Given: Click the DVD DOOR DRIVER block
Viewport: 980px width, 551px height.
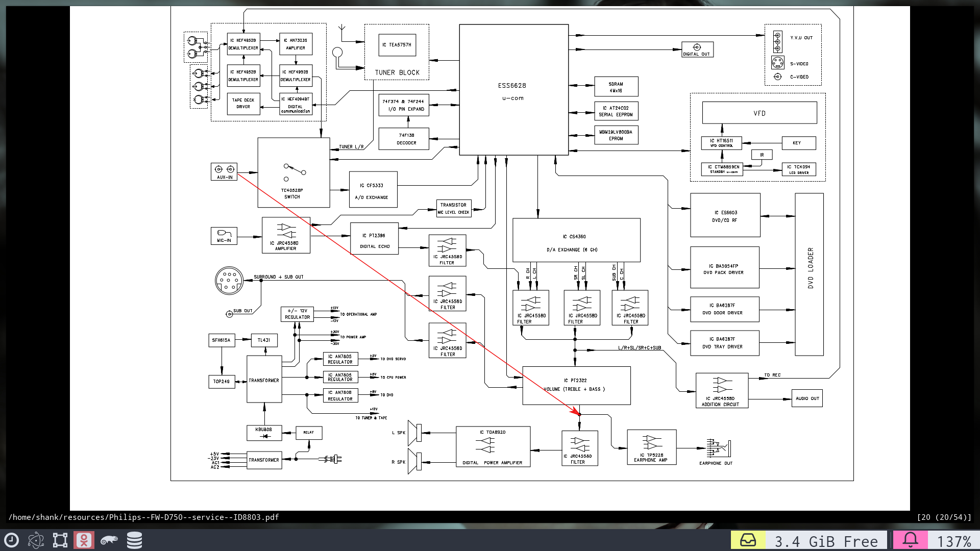Looking at the screenshot, I should coord(725,309).
